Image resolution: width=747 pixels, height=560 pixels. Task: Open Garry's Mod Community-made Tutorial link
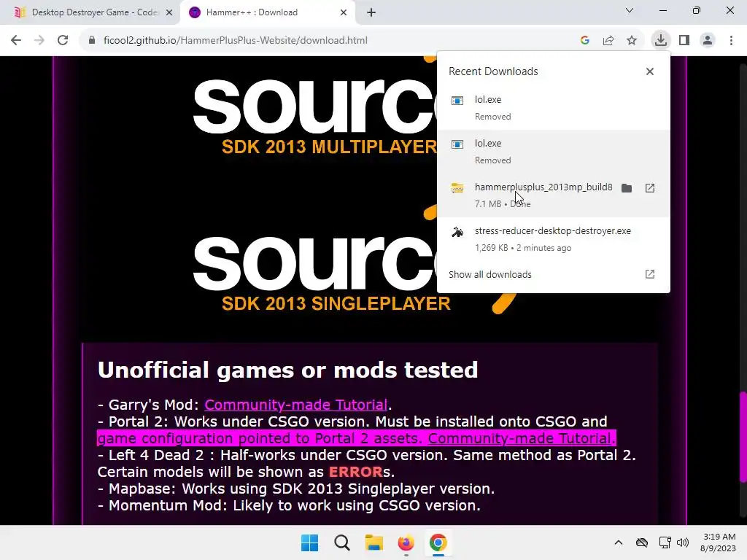295,405
